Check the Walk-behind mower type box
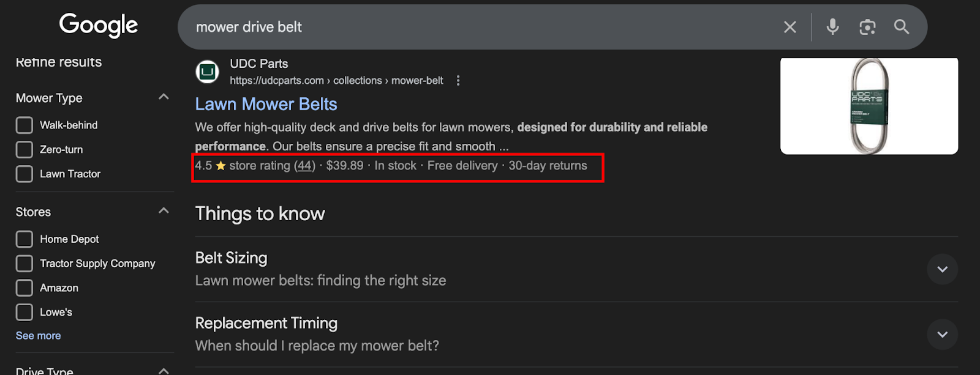Image resolution: width=980 pixels, height=375 pixels. click(x=24, y=125)
